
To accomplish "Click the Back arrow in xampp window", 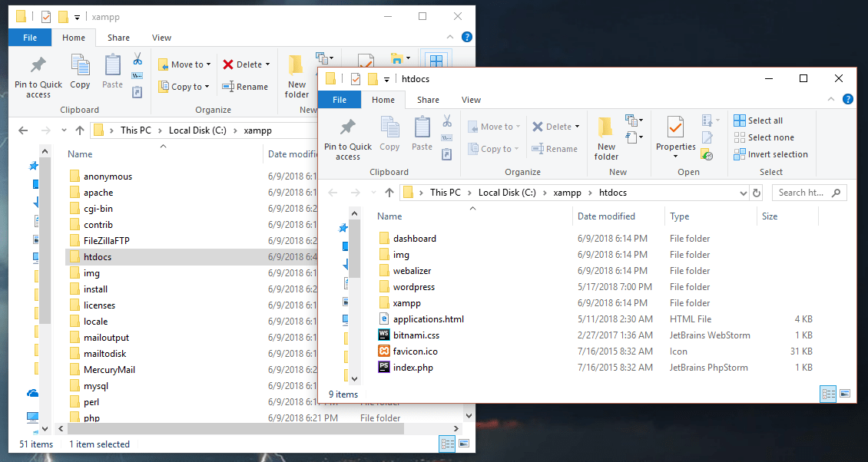I will point(23,130).
